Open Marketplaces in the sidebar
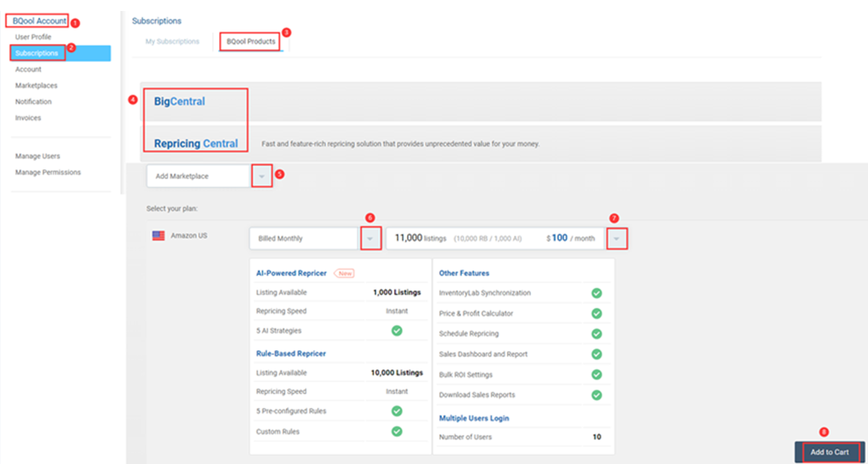The image size is (868, 464). [x=36, y=85]
